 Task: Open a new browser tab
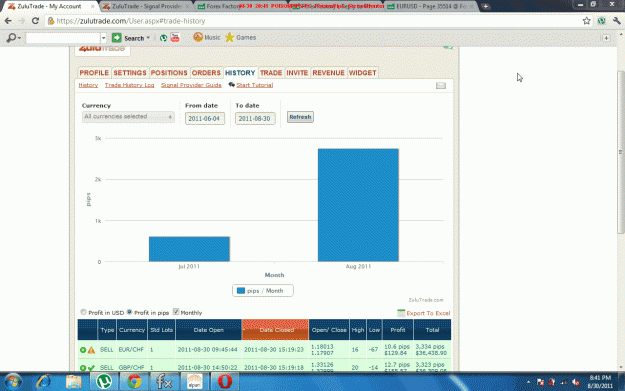(x=485, y=6)
